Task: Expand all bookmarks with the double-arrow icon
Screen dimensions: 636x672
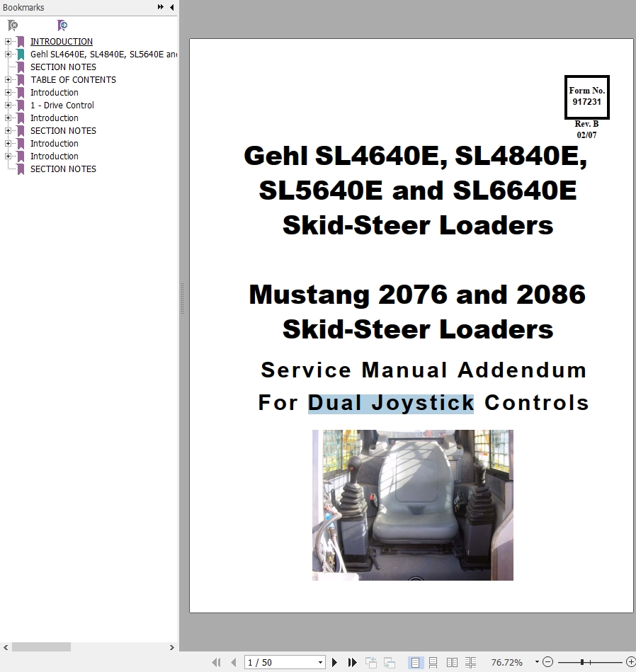Action: point(160,7)
